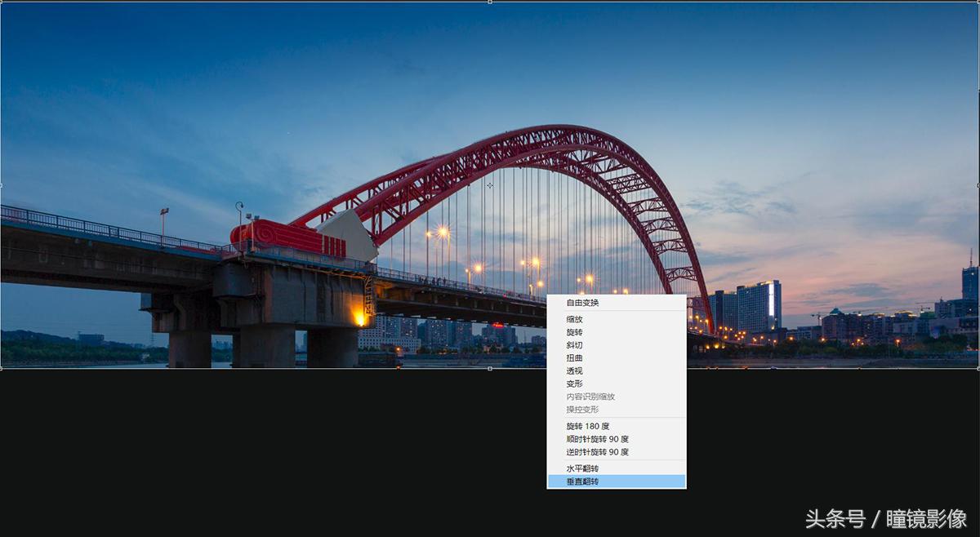
Task: Pick 缩放 (Scale) from the transform menu
Action: pyautogui.click(x=574, y=319)
